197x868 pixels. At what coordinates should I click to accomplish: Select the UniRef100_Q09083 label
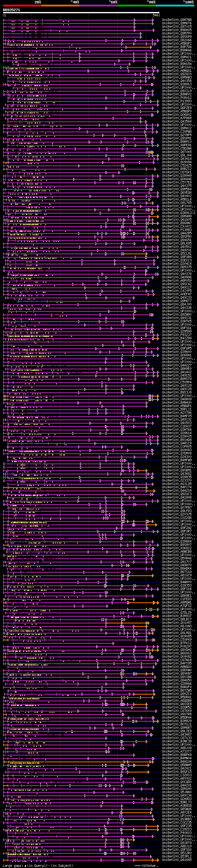177,450
